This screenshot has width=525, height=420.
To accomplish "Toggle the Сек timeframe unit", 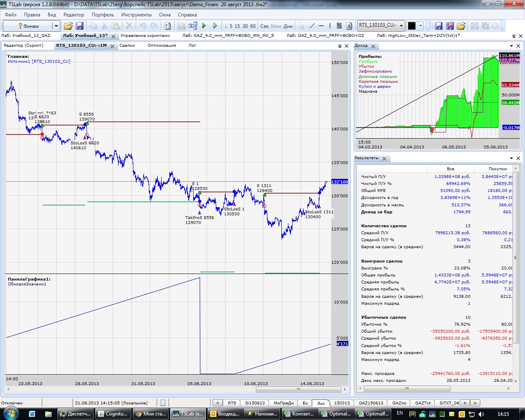I will (x=265, y=26).
